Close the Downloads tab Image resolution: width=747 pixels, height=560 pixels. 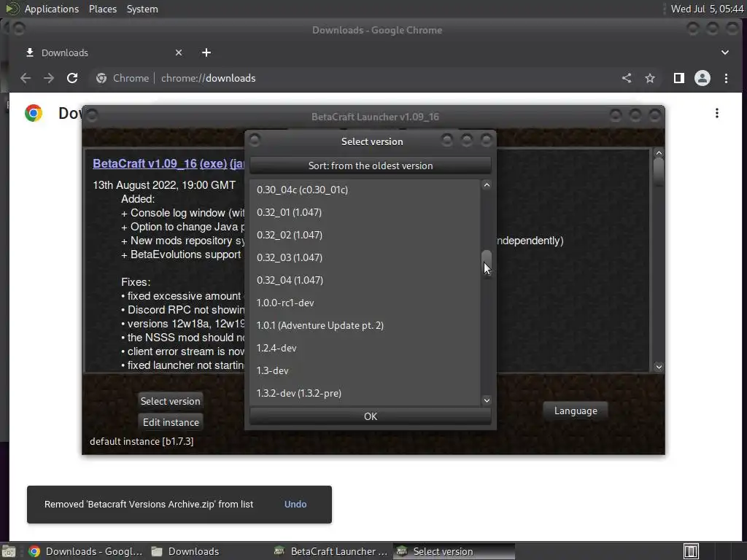tap(179, 52)
